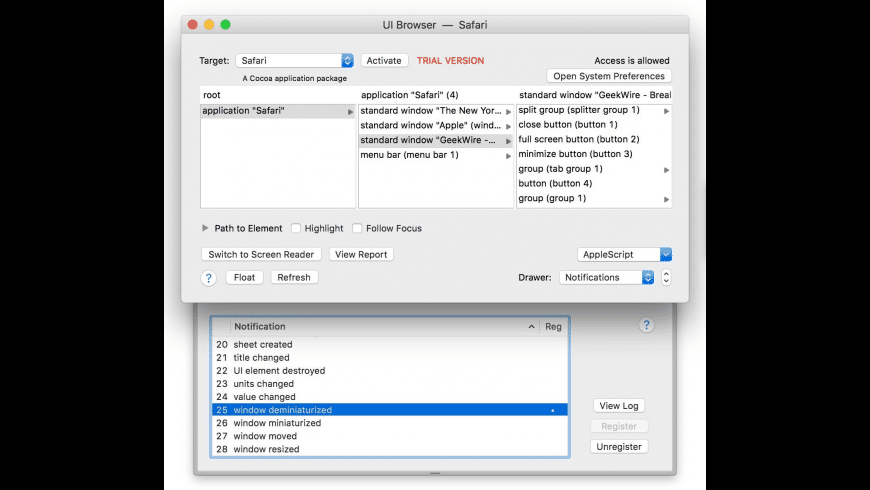
Task: Select notification 27 window moved
Action: (390, 436)
